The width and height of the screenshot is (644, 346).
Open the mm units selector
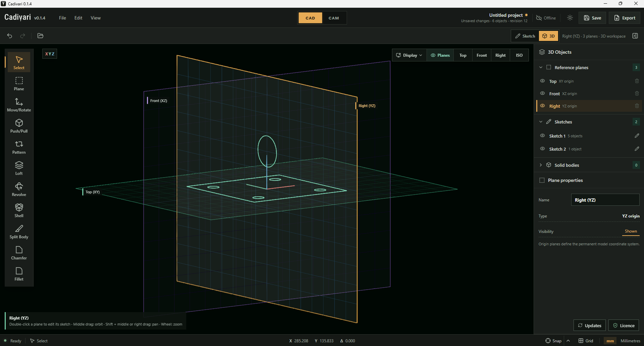click(610, 341)
